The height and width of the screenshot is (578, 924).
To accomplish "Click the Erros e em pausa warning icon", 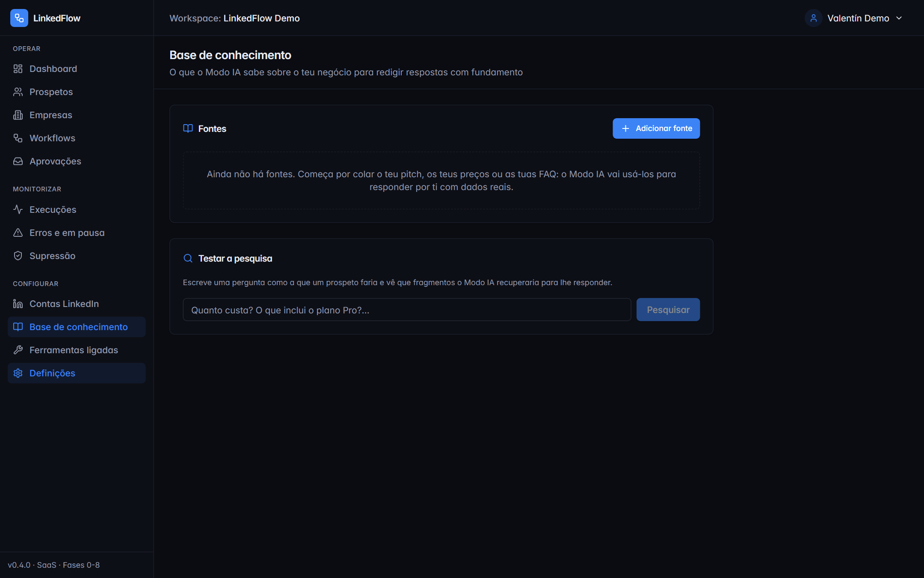I will [x=18, y=232].
